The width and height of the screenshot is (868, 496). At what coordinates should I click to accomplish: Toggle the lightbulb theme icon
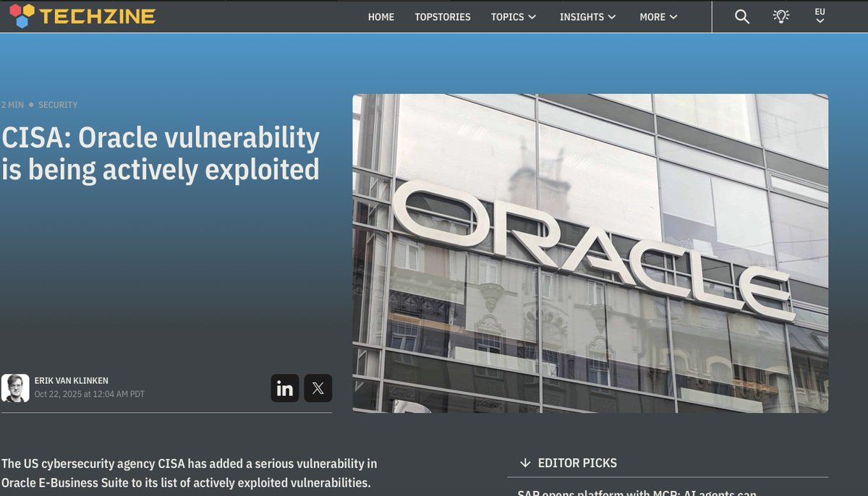tap(781, 17)
